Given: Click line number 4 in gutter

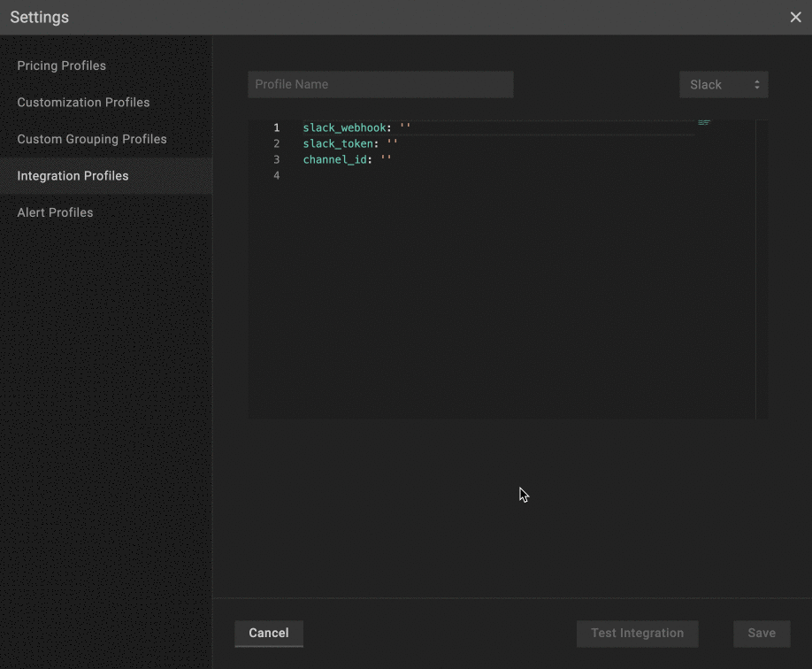Looking at the screenshot, I should pos(276,176).
